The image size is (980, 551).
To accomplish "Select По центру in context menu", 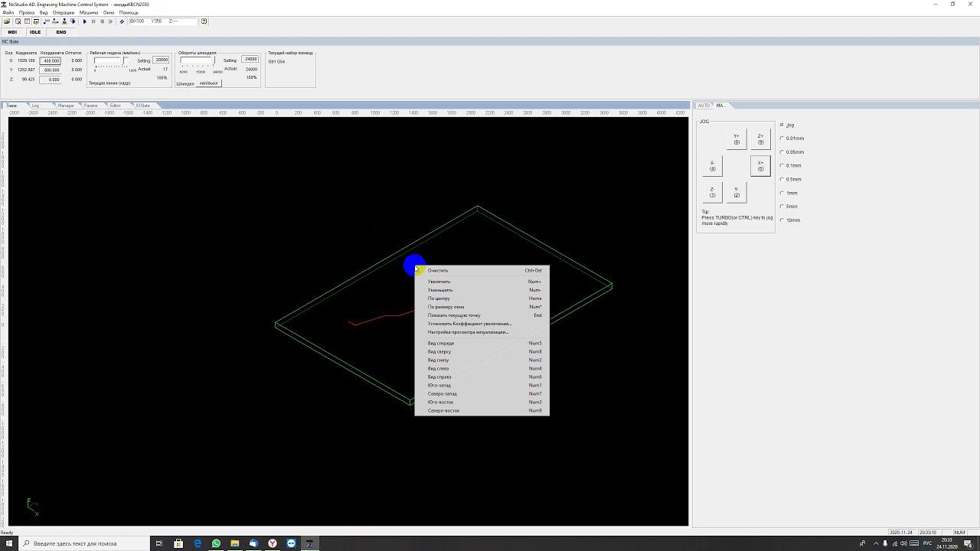I will pos(482,298).
